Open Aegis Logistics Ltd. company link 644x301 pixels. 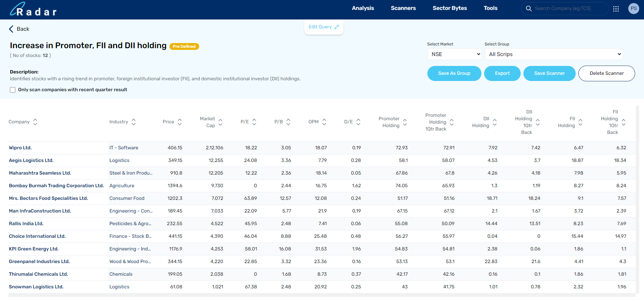pos(31,161)
